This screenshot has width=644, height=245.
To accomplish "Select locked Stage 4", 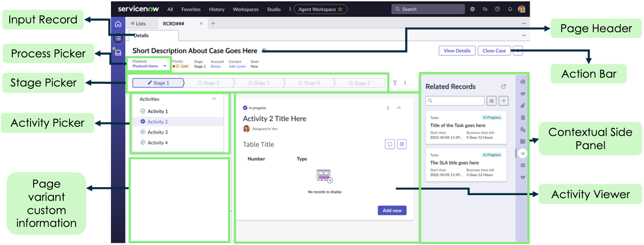I will 309,83.
